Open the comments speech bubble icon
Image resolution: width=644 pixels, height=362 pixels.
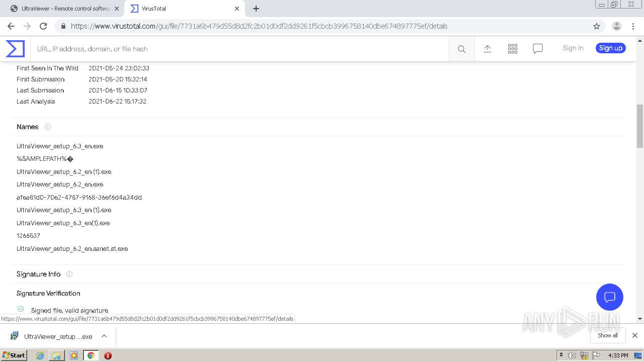538,49
